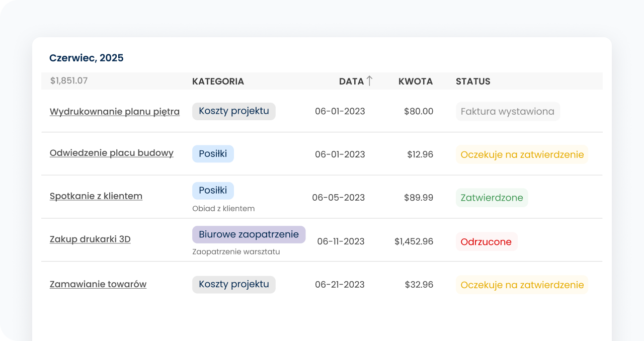Click the KATEGORIA column header
Viewport: 644px width, 341px height.
[218, 81]
